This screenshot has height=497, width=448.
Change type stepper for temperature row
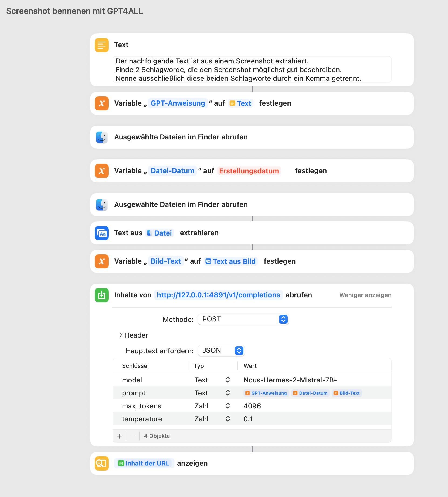coord(228,419)
